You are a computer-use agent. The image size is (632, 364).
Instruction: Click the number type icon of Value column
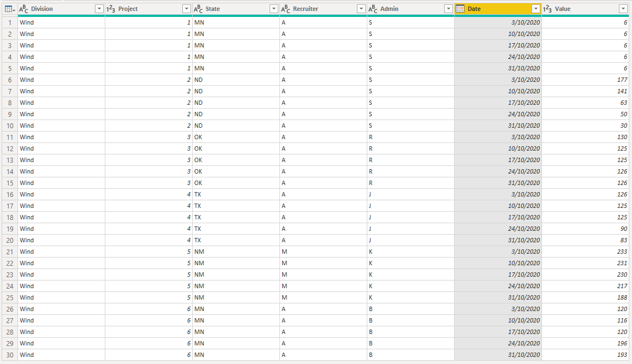[547, 9]
